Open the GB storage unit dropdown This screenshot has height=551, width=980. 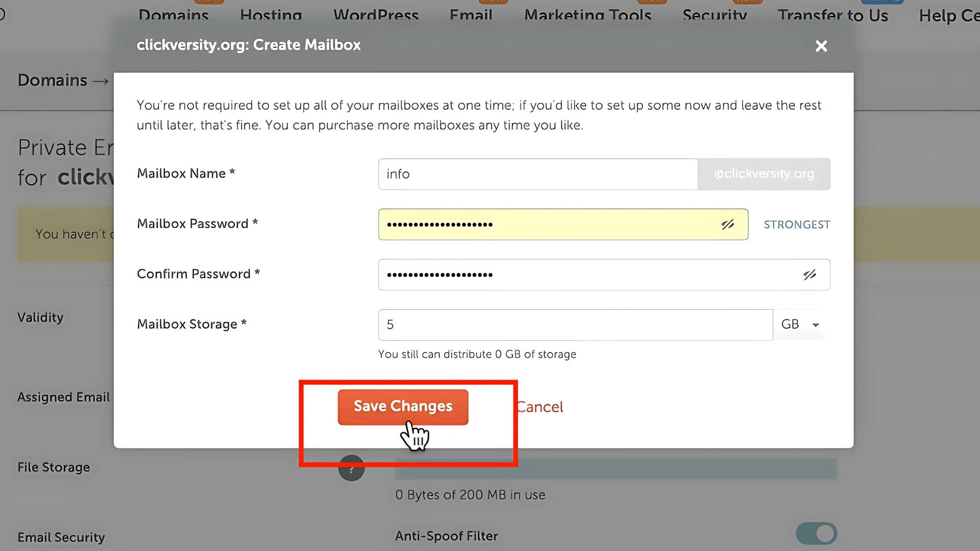coord(802,324)
